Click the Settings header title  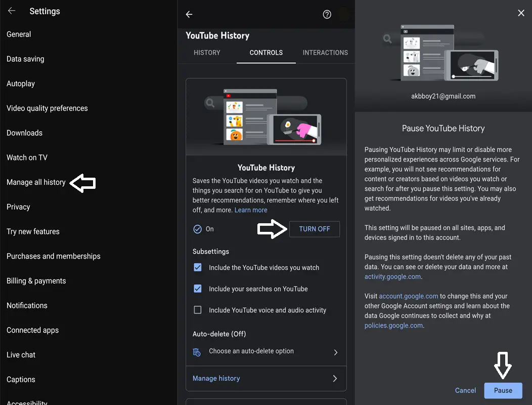coord(45,11)
